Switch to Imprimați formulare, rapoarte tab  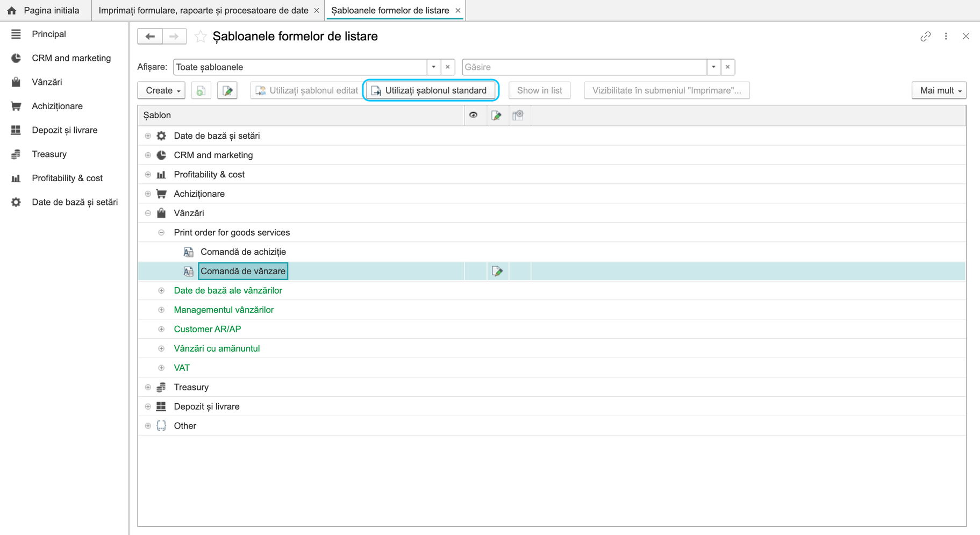203,10
